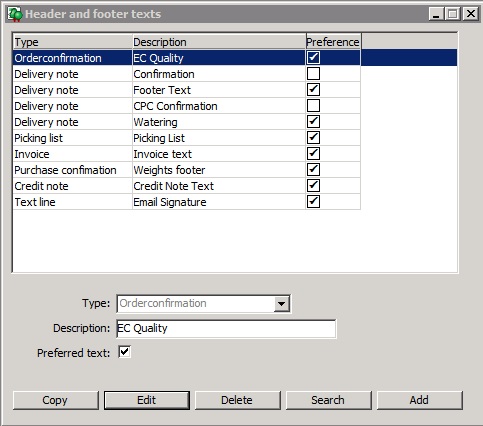Image resolution: width=483 pixels, height=426 pixels.
Task: Click the application icon in title bar
Action: [x=15, y=14]
